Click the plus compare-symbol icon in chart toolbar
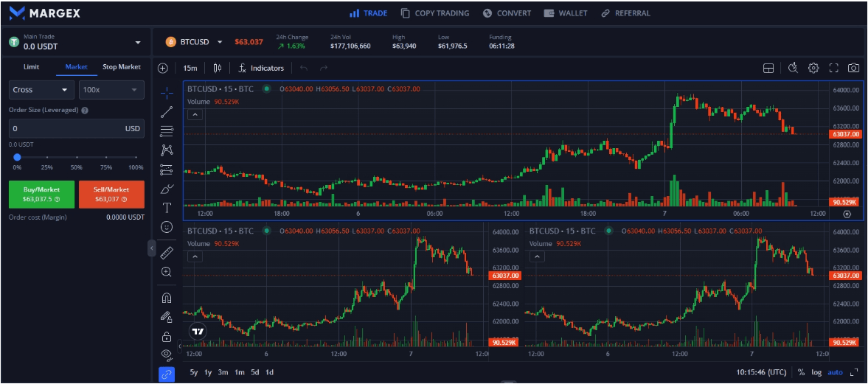Viewport: 868px width, 384px height. tap(163, 68)
